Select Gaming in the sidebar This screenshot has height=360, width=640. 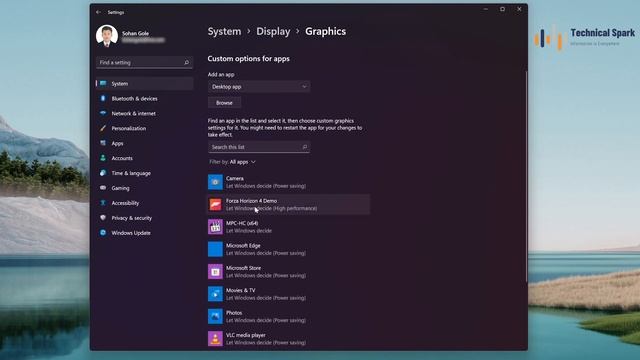coord(120,188)
